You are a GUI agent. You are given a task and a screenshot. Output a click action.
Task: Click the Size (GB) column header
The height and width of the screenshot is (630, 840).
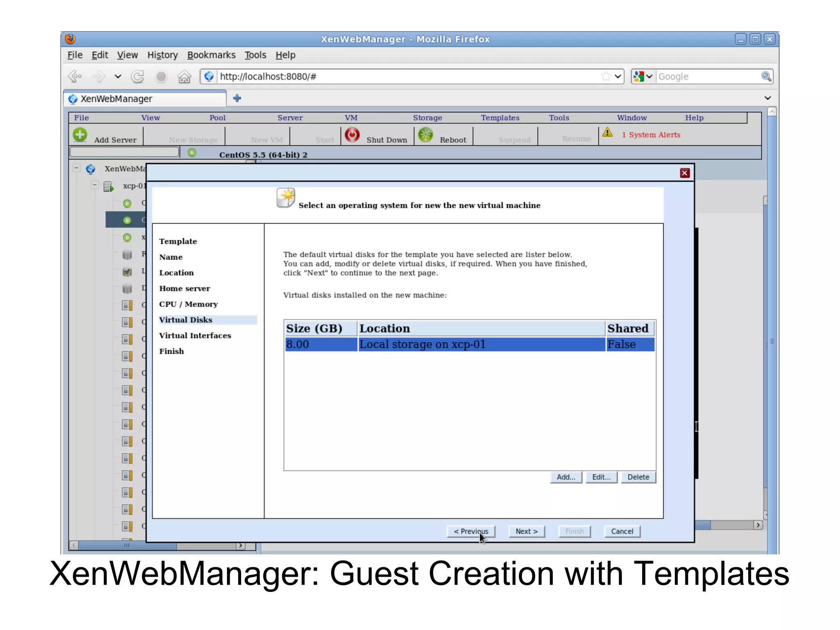coord(321,329)
